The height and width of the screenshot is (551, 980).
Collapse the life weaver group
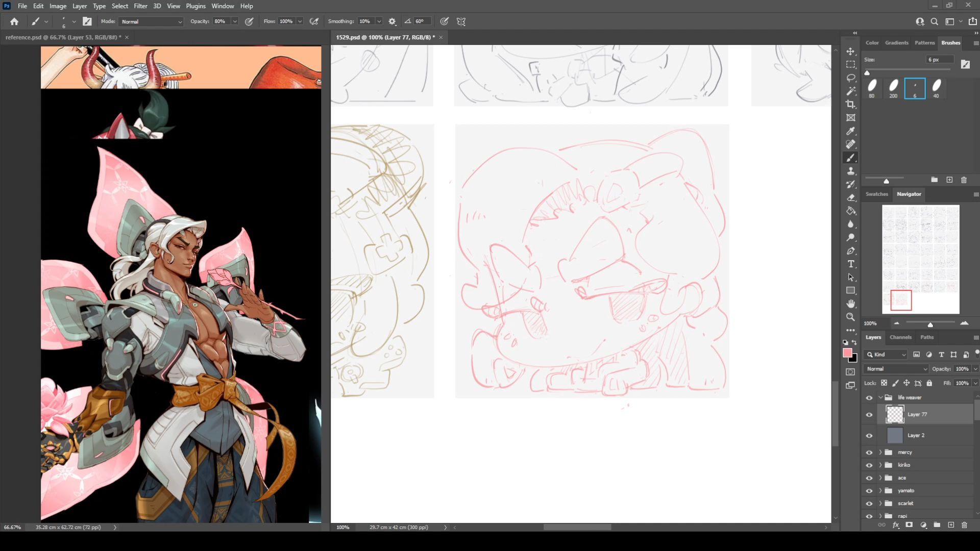pyautogui.click(x=880, y=397)
